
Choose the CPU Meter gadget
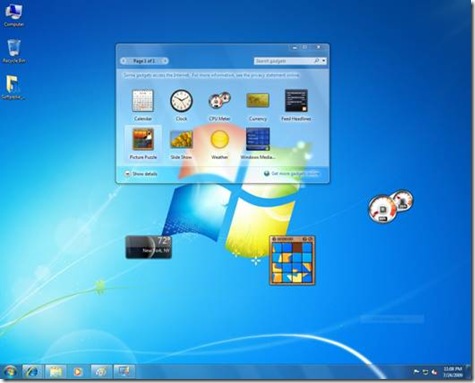[x=220, y=101]
